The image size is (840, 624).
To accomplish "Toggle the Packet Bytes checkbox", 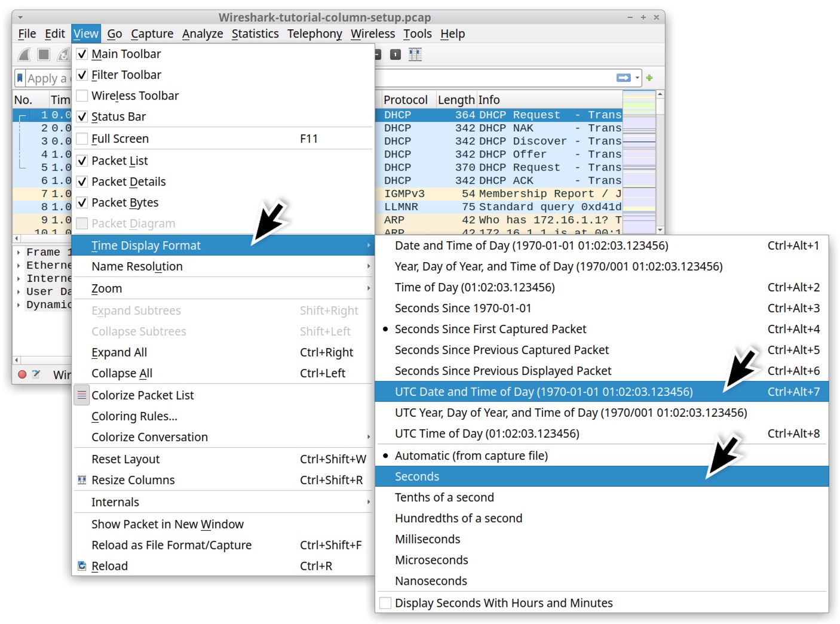I will tap(82, 203).
